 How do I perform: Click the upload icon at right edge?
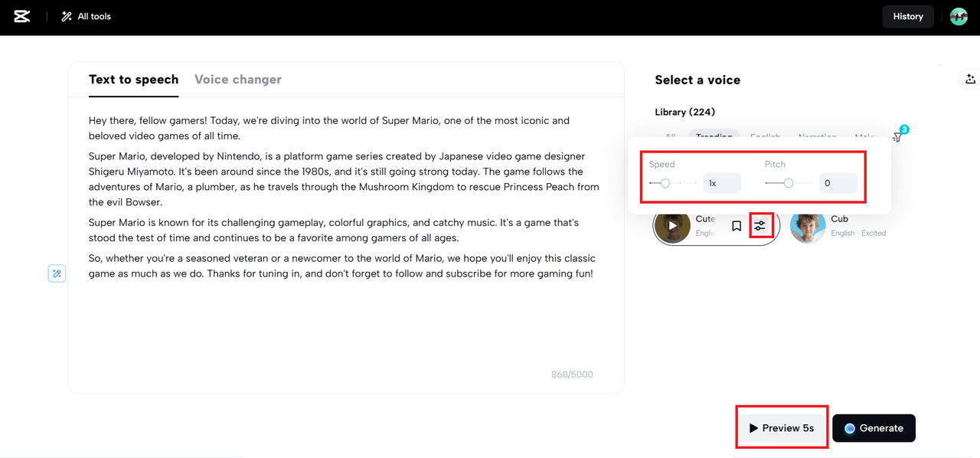click(970, 79)
